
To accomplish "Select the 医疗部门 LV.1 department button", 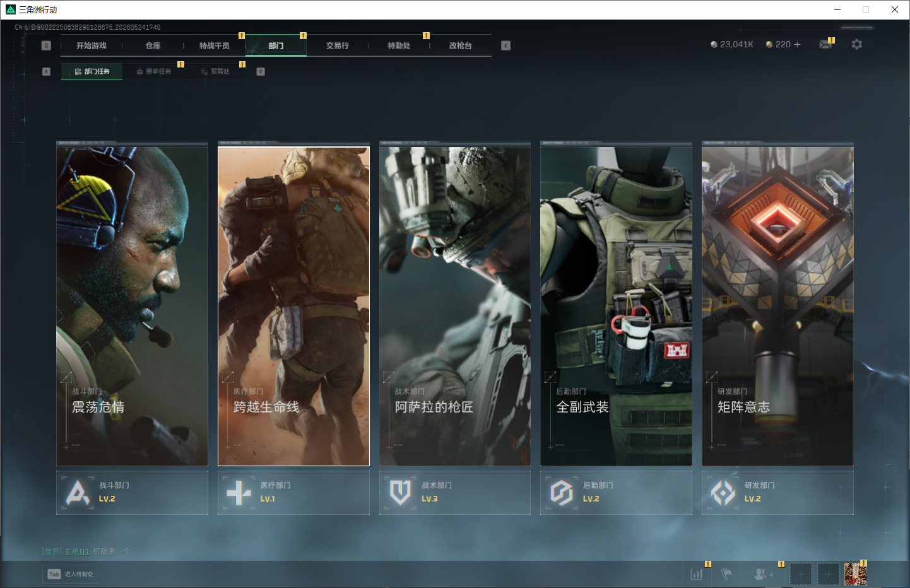I will point(293,492).
